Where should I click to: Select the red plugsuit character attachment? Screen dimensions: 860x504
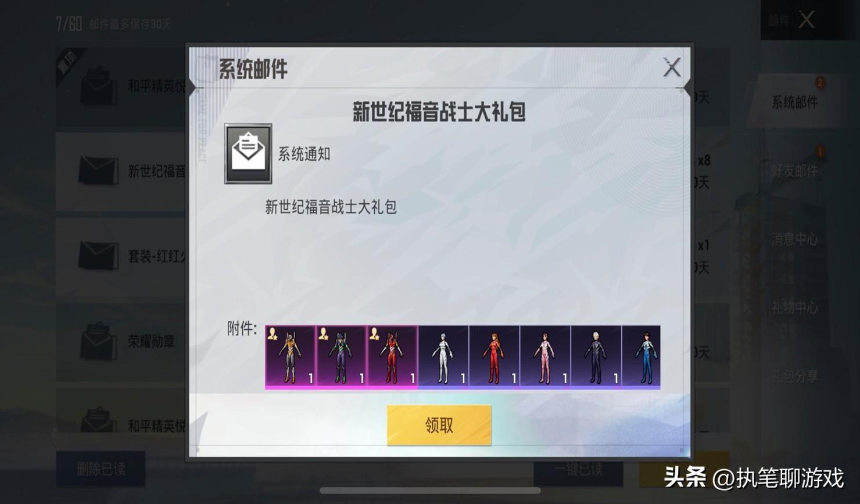pos(494,357)
